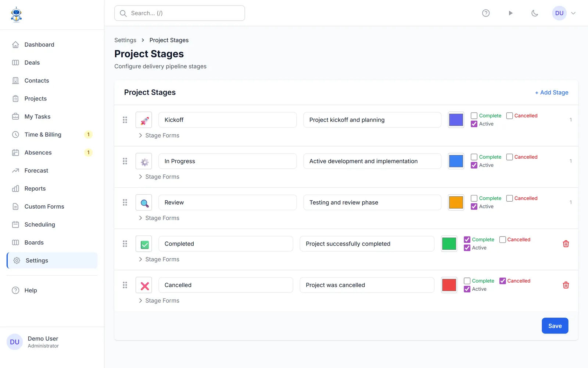Open the Kickoff indigo color swatch
Screen dimensions: 588x368
click(456, 120)
